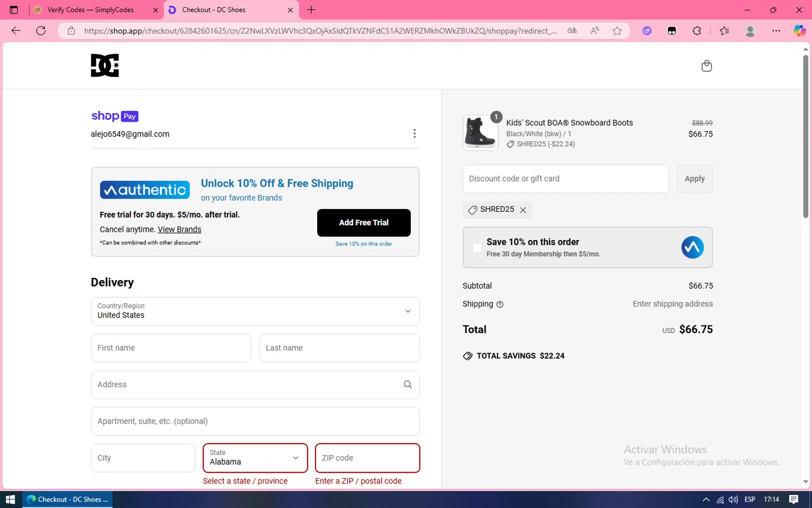This screenshot has height=508, width=812.
Task: Expand the State dropdown showing Alabama
Action: pyautogui.click(x=255, y=458)
